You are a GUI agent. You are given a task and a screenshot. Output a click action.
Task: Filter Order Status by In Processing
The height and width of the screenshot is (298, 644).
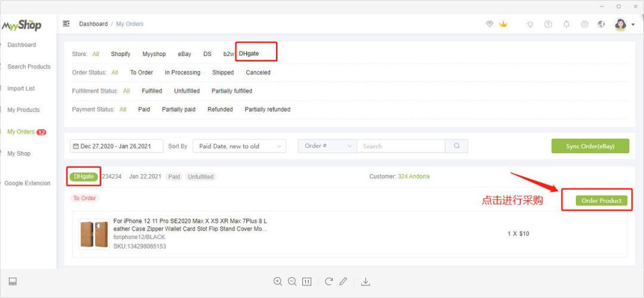[183, 73]
